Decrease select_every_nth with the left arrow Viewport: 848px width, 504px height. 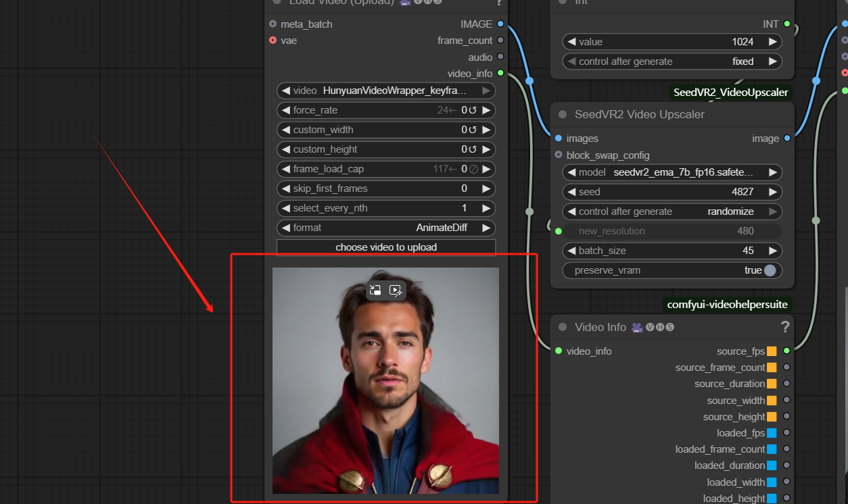[x=285, y=208]
